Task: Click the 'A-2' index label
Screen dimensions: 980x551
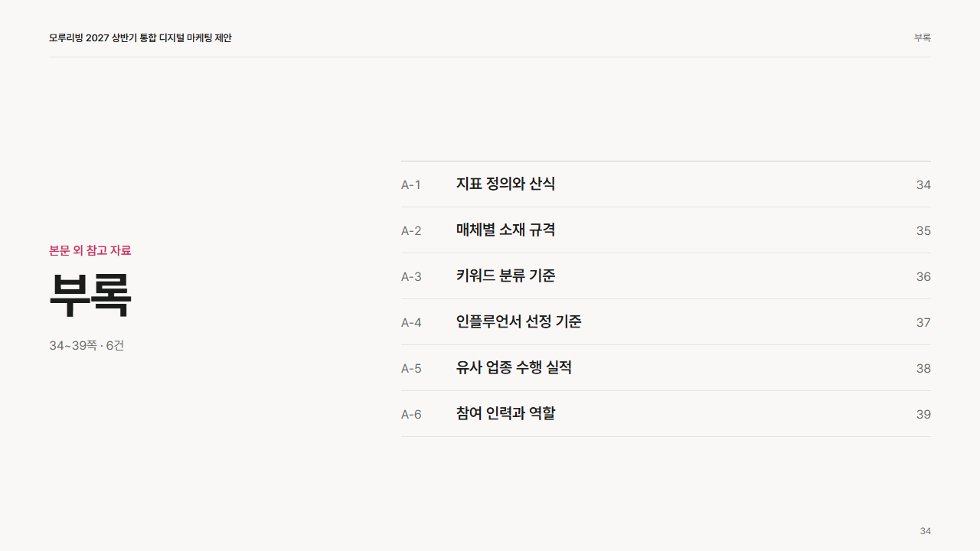Action: click(x=411, y=230)
